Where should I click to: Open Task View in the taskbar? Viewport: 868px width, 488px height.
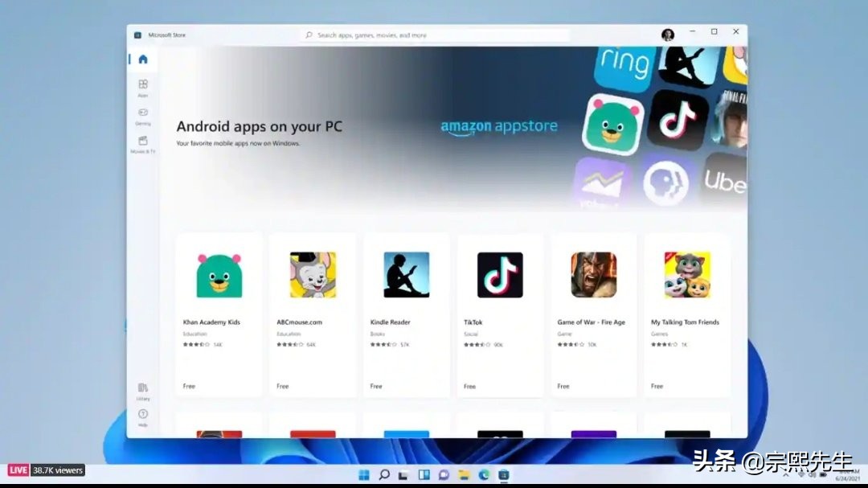point(403,474)
